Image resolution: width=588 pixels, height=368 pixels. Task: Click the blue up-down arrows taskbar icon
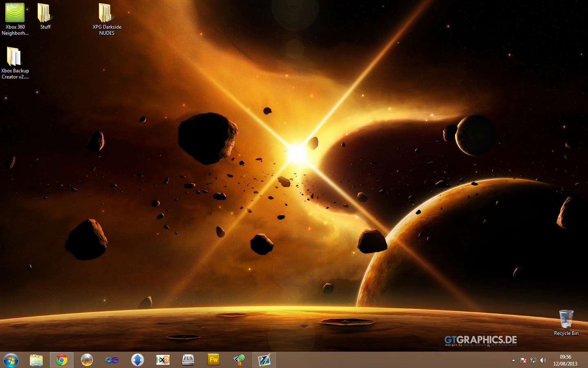pos(138,360)
